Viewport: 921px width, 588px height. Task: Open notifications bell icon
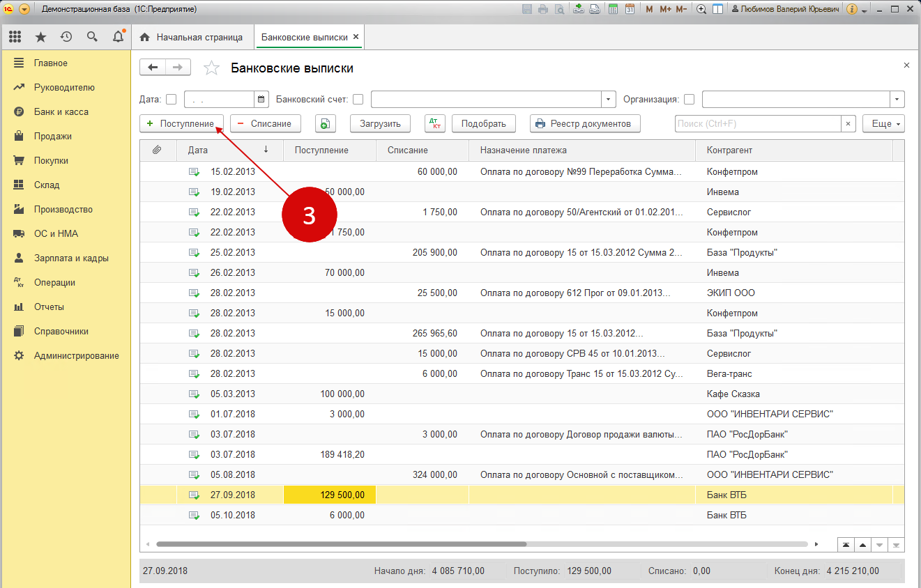pos(118,37)
